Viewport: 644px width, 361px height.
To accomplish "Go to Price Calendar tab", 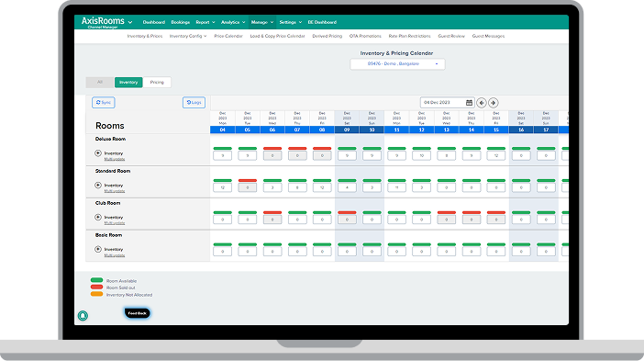I will click(228, 36).
